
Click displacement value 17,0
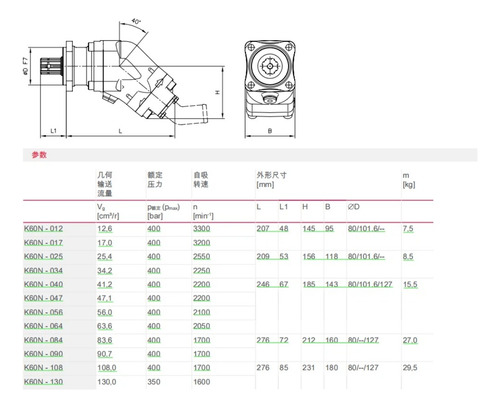coord(105,243)
